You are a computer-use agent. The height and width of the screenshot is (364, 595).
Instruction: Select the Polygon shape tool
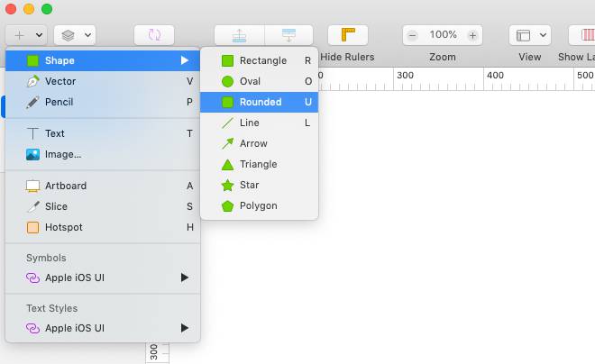click(258, 205)
